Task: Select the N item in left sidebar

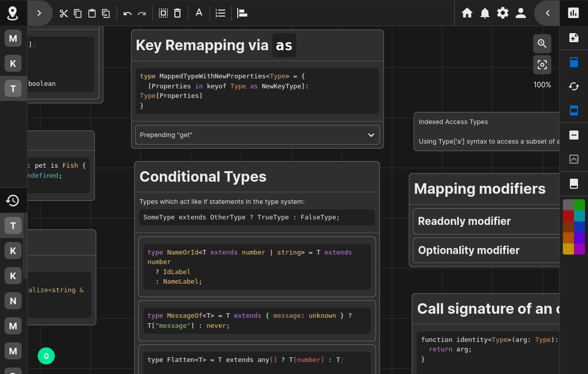Action: click(13, 301)
